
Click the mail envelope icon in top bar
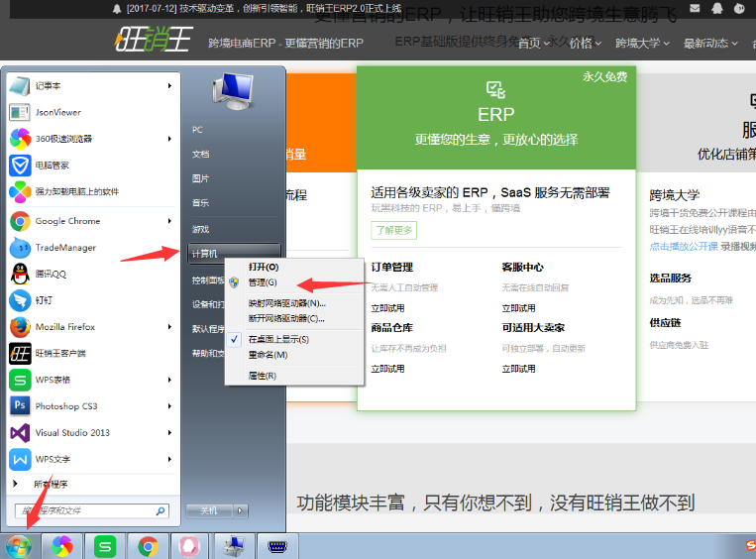tap(695, 8)
